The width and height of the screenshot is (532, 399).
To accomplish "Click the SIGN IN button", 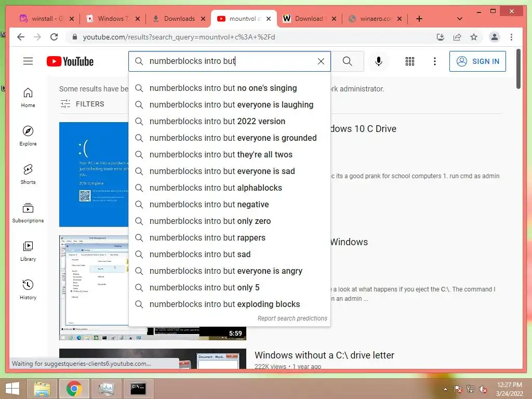I will click(477, 61).
